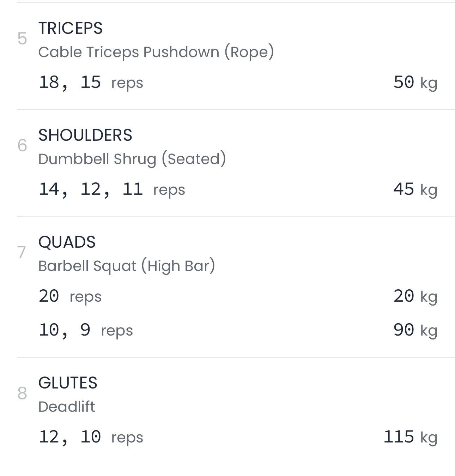Open Dumbbell Shrug (Seated) exercise
This screenshot has height=476, width=455.
click(132, 159)
